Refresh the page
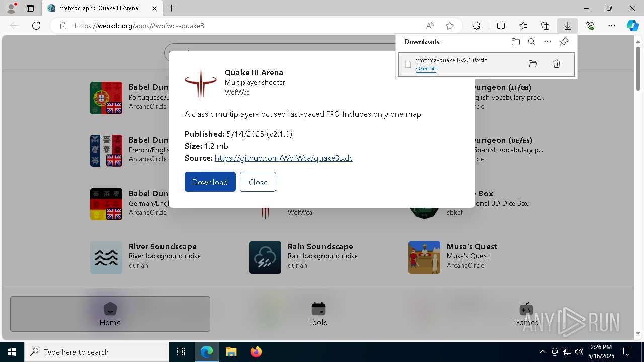This screenshot has height=362, width=644. coord(36,26)
